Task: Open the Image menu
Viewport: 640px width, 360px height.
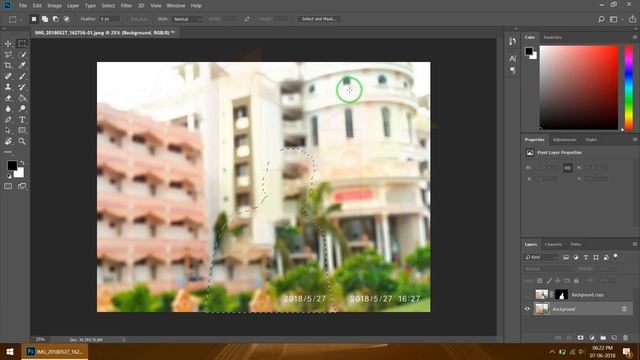Action: [x=54, y=6]
